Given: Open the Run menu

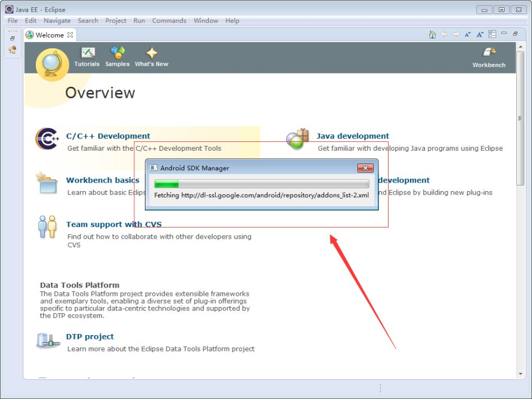Looking at the screenshot, I should pos(139,21).
